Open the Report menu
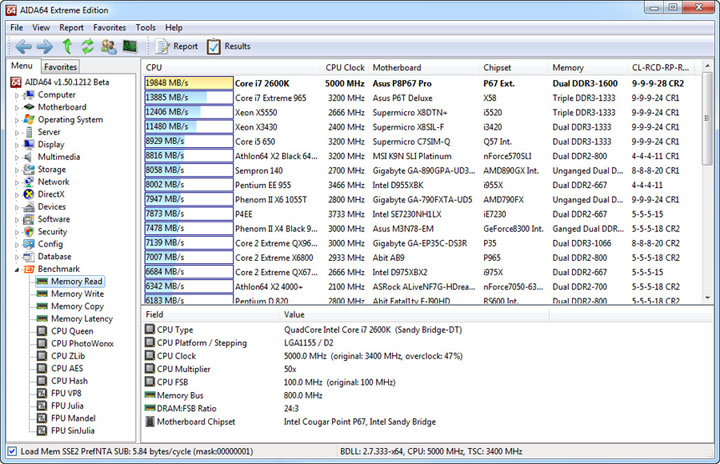 tap(71, 28)
